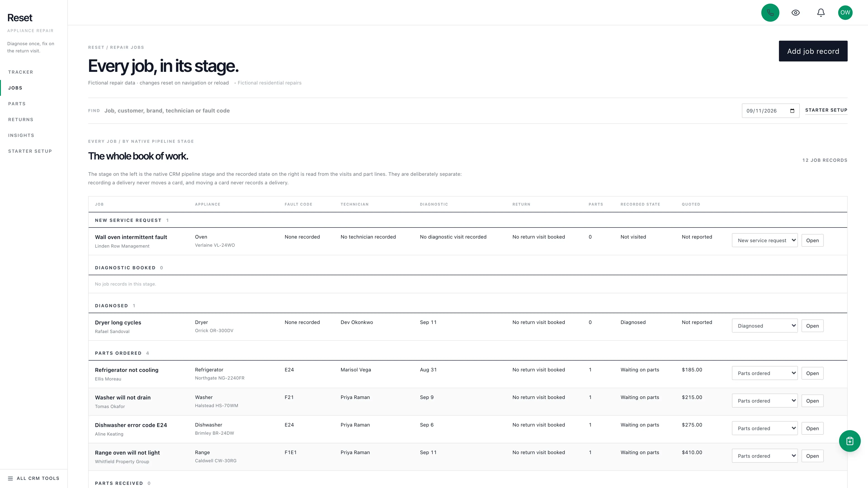Go to Tracker in the sidebar

(x=21, y=72)
